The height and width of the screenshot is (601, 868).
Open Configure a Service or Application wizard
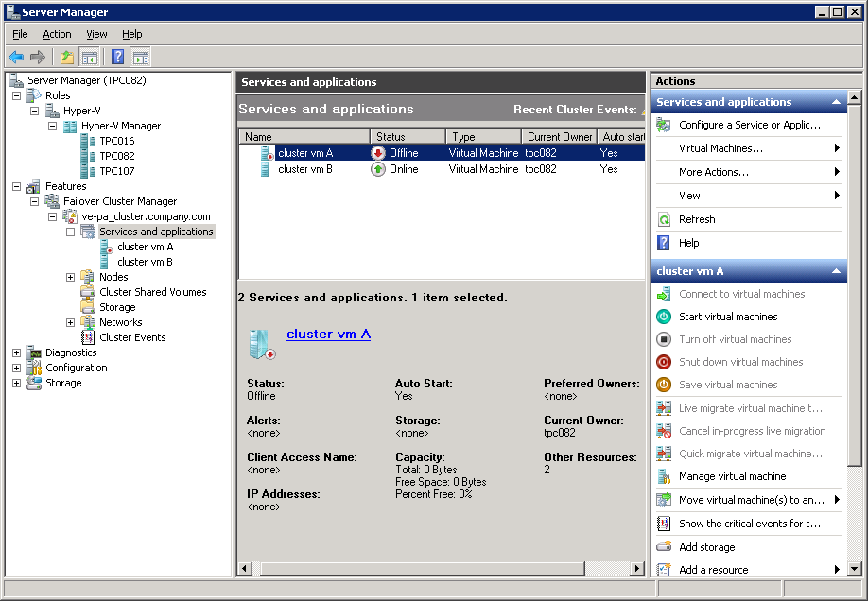pos(747,125)
